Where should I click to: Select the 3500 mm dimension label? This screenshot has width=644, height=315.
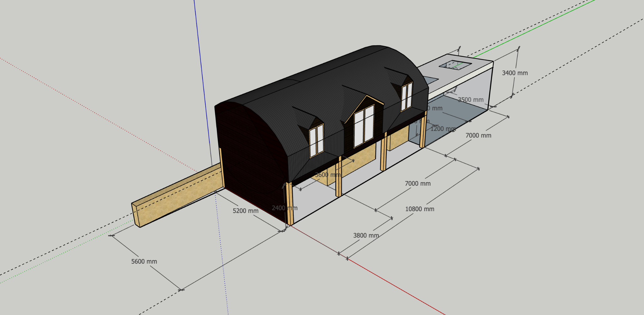[x=470, y=100]
